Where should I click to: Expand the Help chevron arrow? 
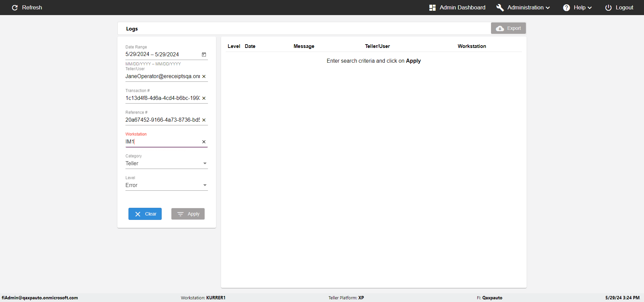pyautogui.click(x=590, y=8)
